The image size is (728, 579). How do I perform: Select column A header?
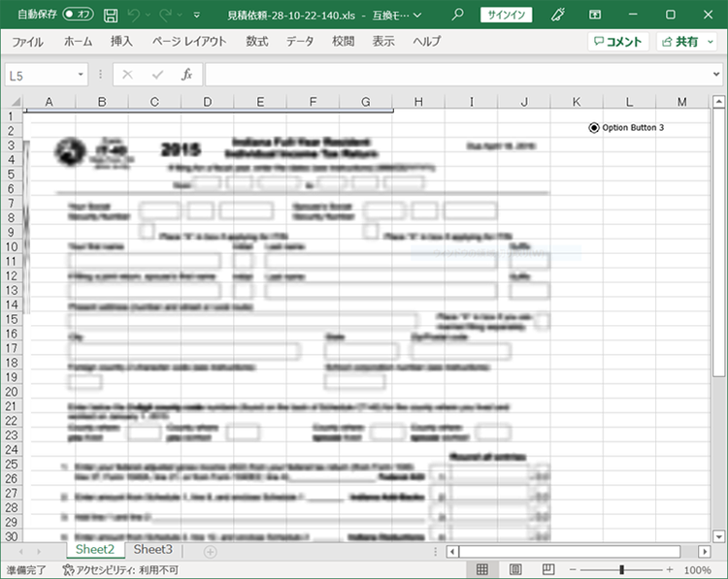[x=50, y=102]
